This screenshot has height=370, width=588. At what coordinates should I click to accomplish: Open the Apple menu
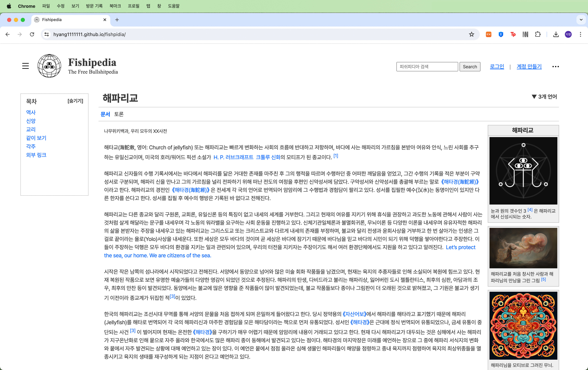9,6
